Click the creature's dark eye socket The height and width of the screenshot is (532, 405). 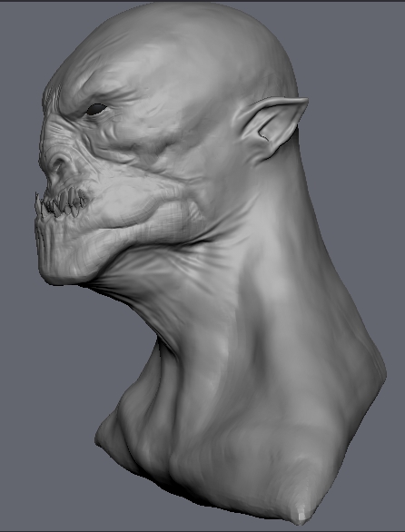pyautogui.click(x=96, y=109)
